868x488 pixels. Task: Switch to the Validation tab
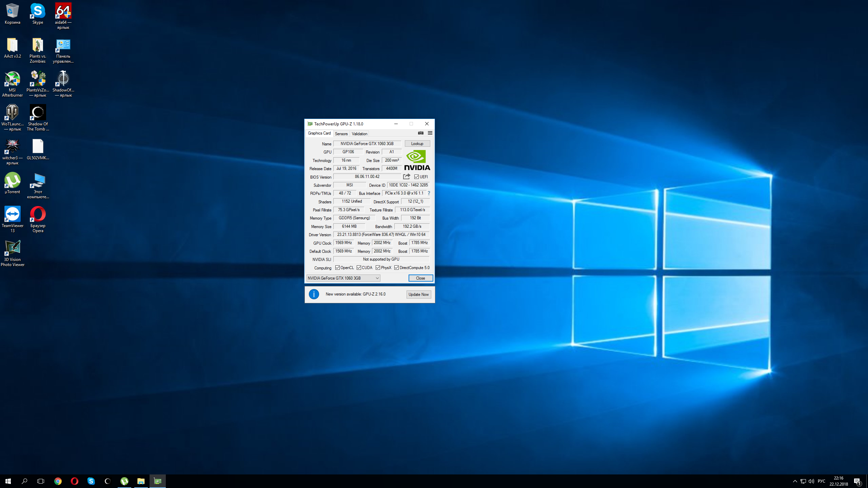click(359, 134)
